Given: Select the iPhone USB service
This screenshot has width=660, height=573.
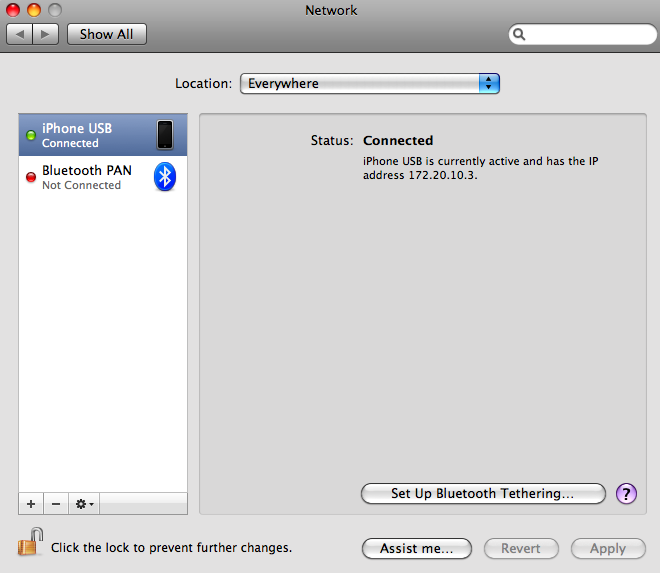Looking at the screenshot, I should coord(85,135).
